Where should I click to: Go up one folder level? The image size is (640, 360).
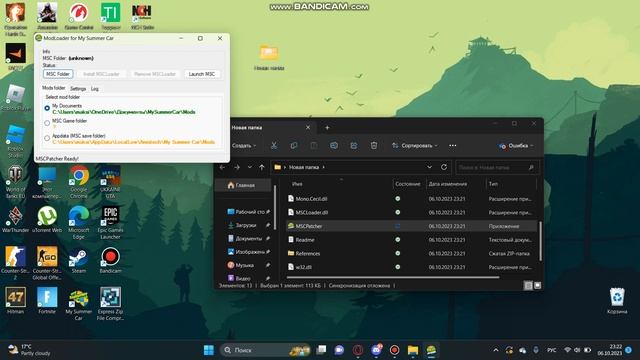262,167
